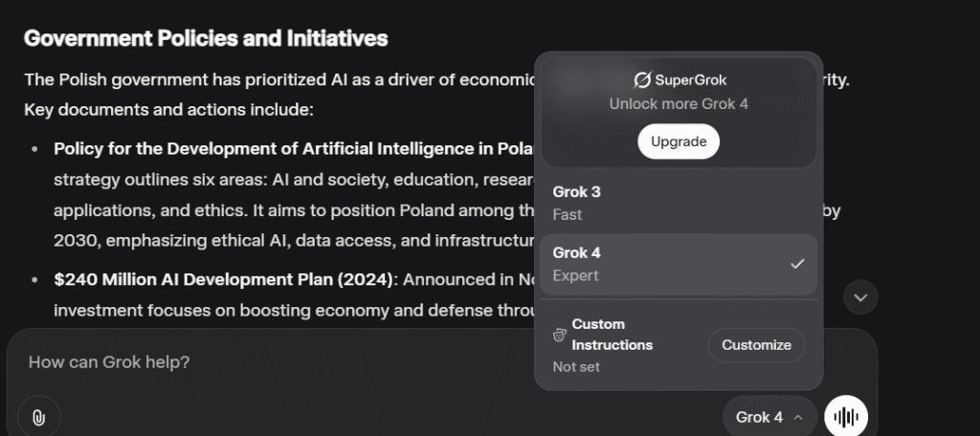Screen dimensions: 980x436
Task: Click Policy for the Development bullet title
Action: pyautogui.click(x=294, y=148)
